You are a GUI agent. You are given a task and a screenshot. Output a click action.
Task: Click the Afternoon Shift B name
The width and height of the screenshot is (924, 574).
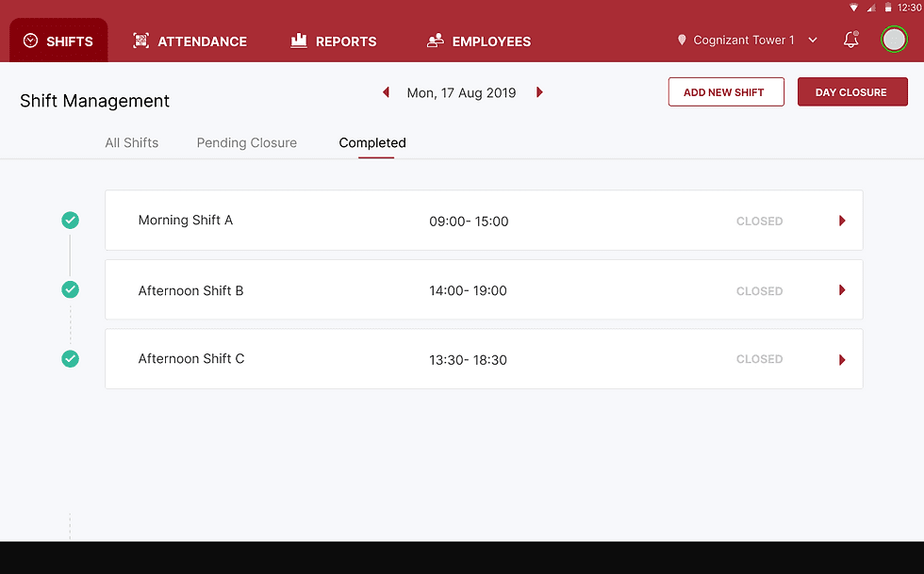pyautogui.click(x=190, y=290)
